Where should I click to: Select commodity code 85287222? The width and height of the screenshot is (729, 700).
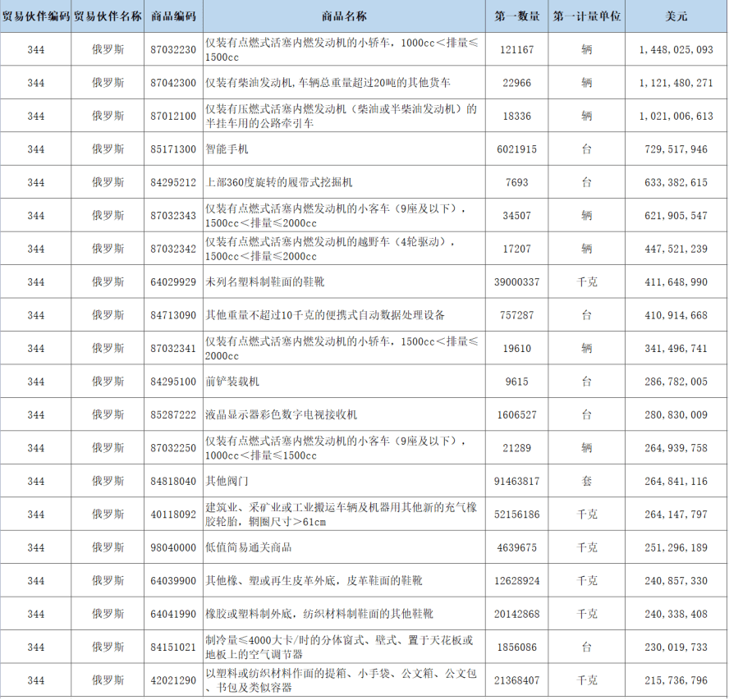click(173, 415)
